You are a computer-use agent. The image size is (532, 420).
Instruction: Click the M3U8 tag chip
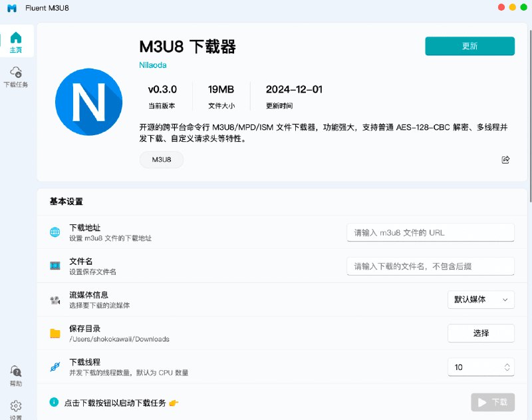pyautogui.click(x=161, y=160)
